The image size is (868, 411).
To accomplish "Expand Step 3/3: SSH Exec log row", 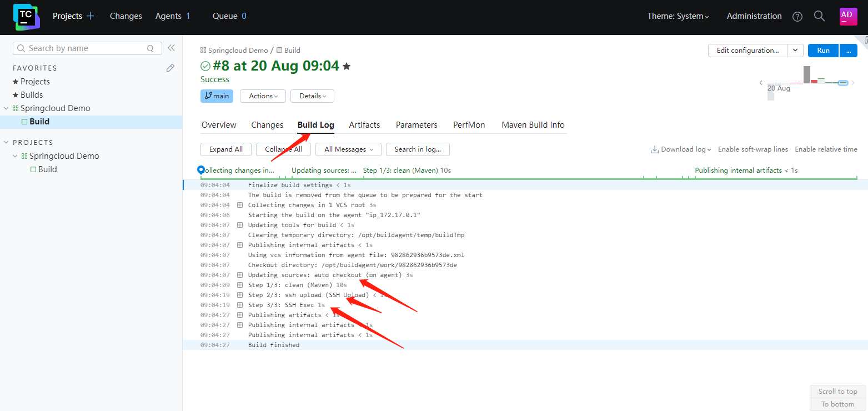I will 240,305.
